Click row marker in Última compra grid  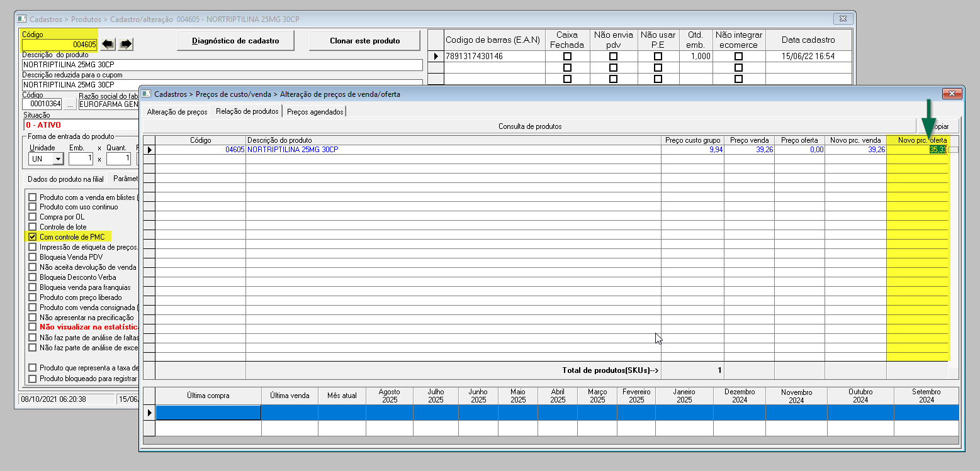pyautogui.click(x=149, y=413)
